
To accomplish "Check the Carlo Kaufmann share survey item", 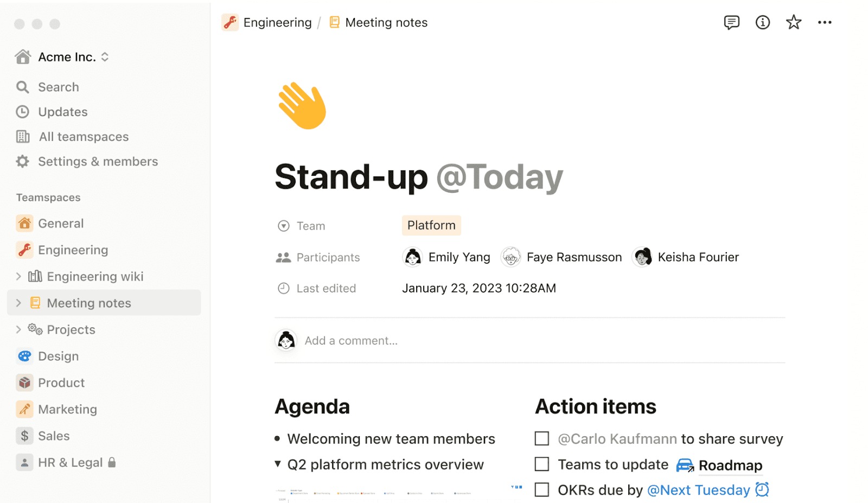I will point(542,438).
